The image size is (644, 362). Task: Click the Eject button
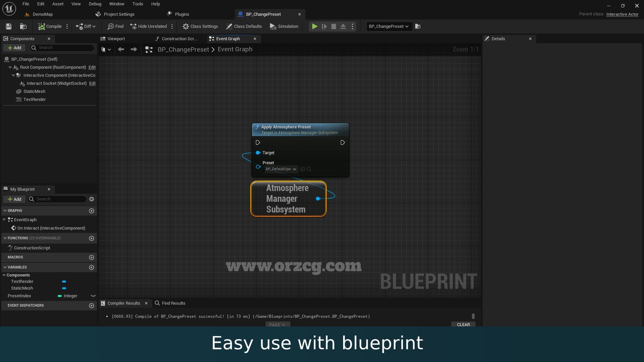(x=343, y=26)
